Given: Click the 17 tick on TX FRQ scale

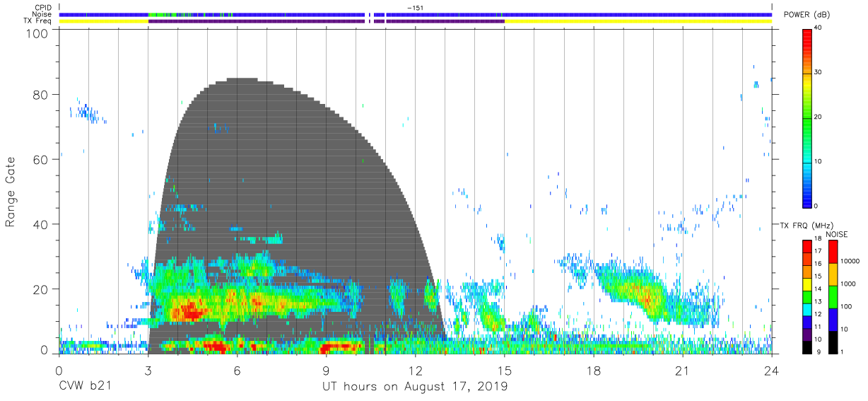Looking at the screenshot, I should point(818,251).
